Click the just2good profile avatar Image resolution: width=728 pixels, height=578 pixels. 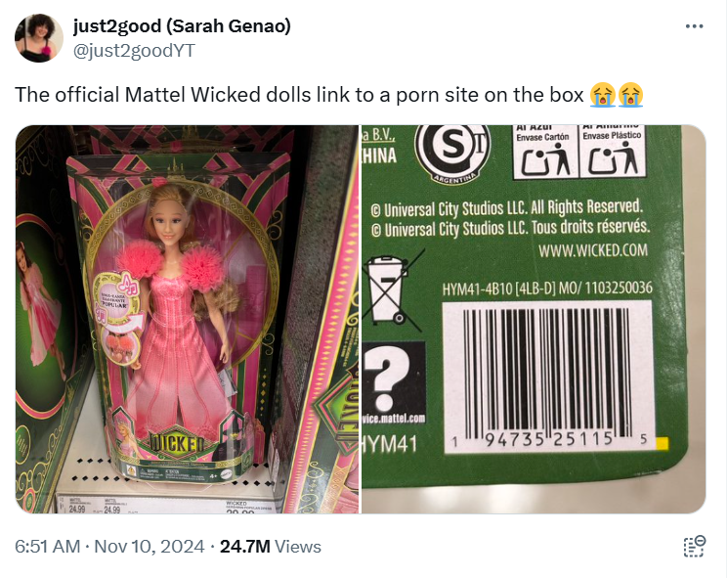[x=40, y=38]
